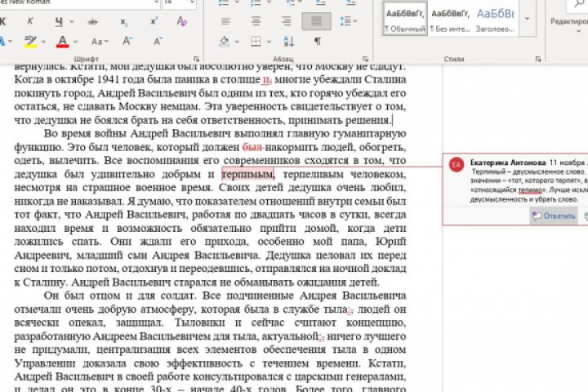Apply red font color
This screenshot has width=588, height=392.
tap(63, 41)
